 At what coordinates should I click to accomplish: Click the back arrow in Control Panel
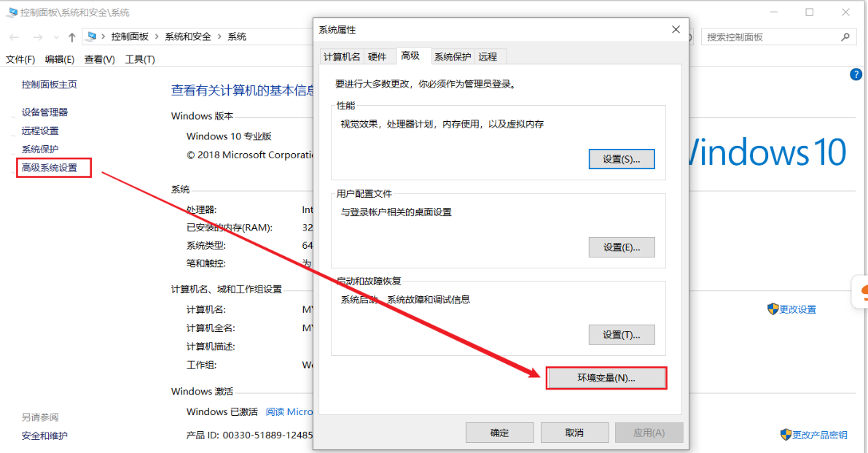15,37
